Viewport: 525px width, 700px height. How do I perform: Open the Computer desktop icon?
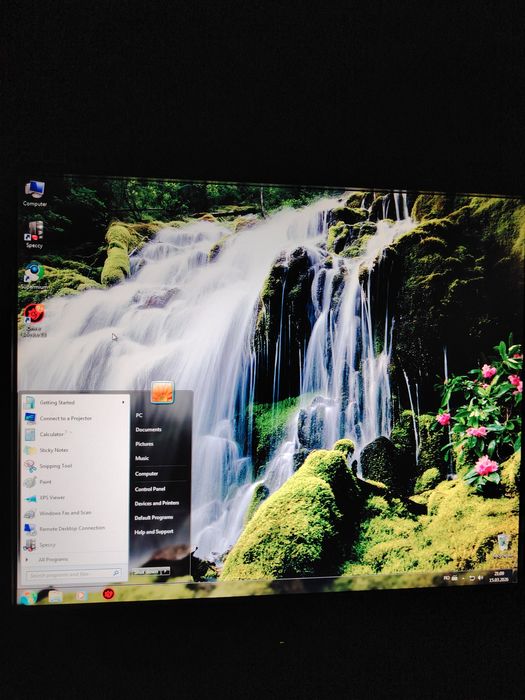tap(34, 193)
